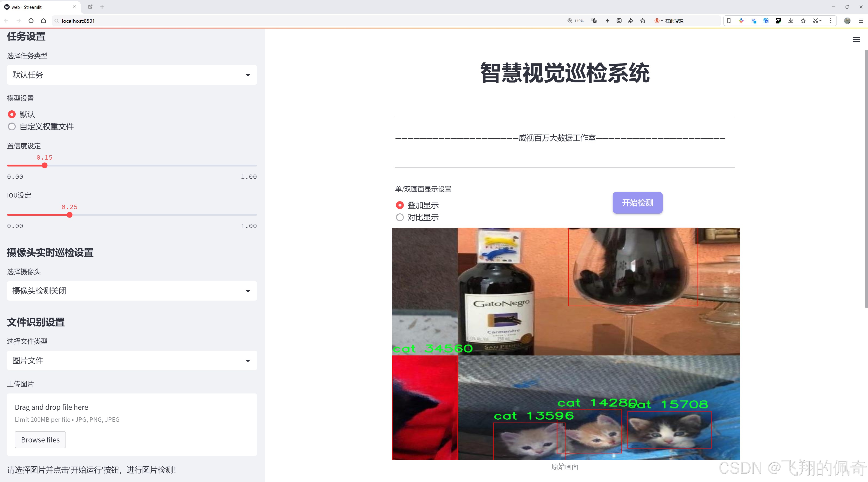Switch display mode to 对比显示

point(400,217)
